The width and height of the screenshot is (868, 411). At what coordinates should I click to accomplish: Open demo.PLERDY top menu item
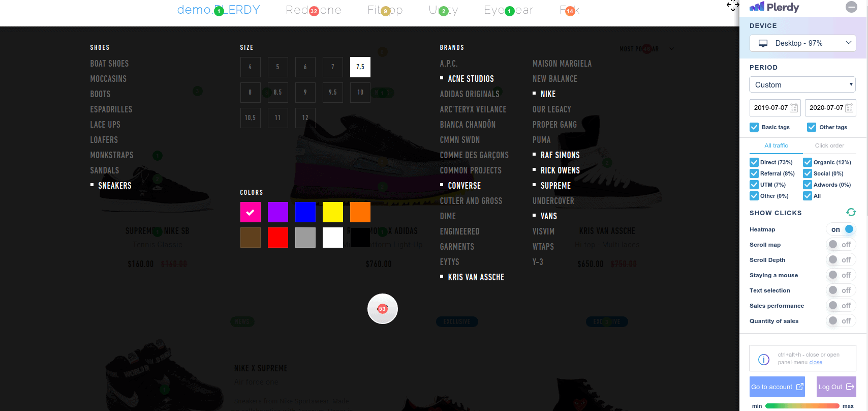coord(219,10)
